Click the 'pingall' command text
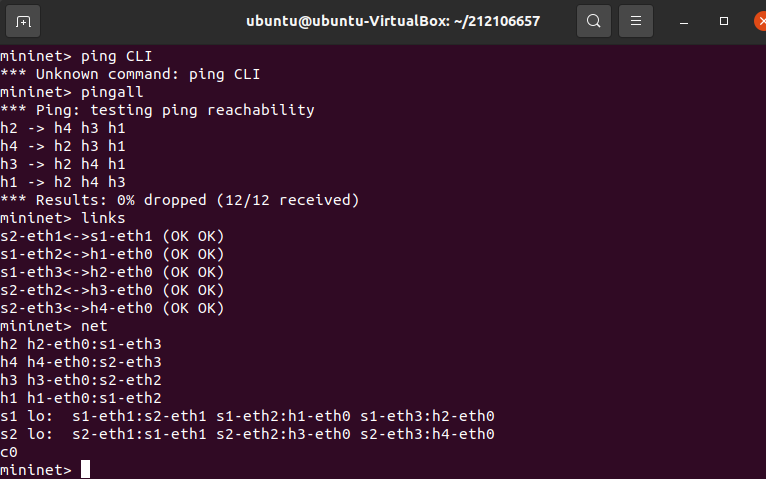The width and height of the screenshot is (766, 479). (112, 92)
